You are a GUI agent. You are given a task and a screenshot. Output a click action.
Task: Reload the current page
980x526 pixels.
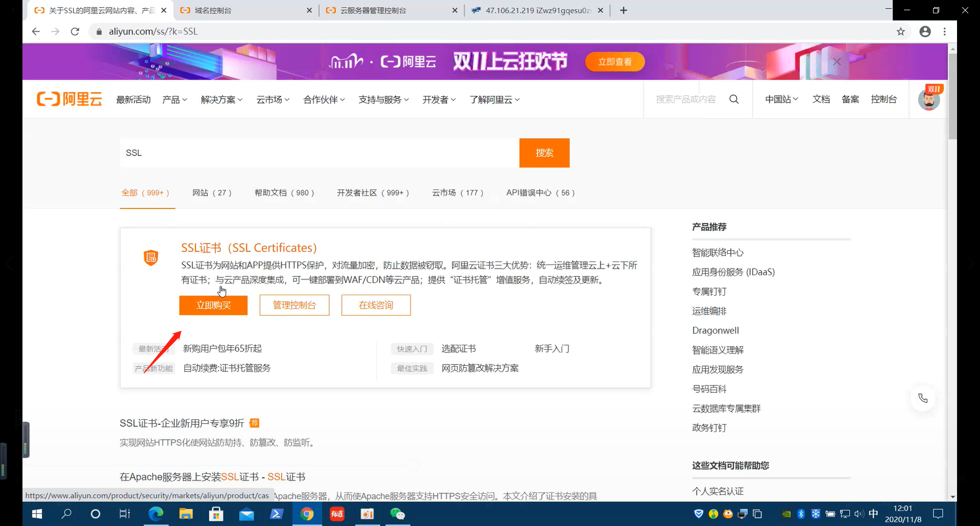pyautogui.click(x=75, y=32)
